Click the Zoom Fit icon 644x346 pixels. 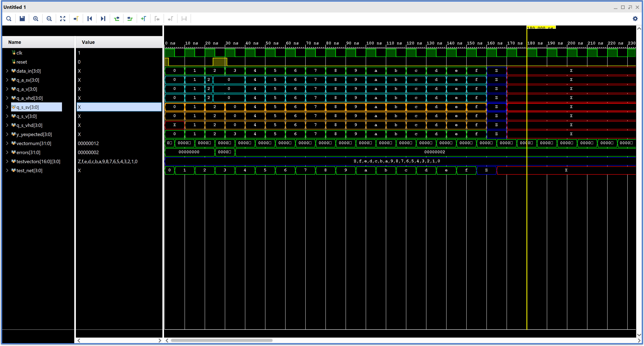(63, 19)
